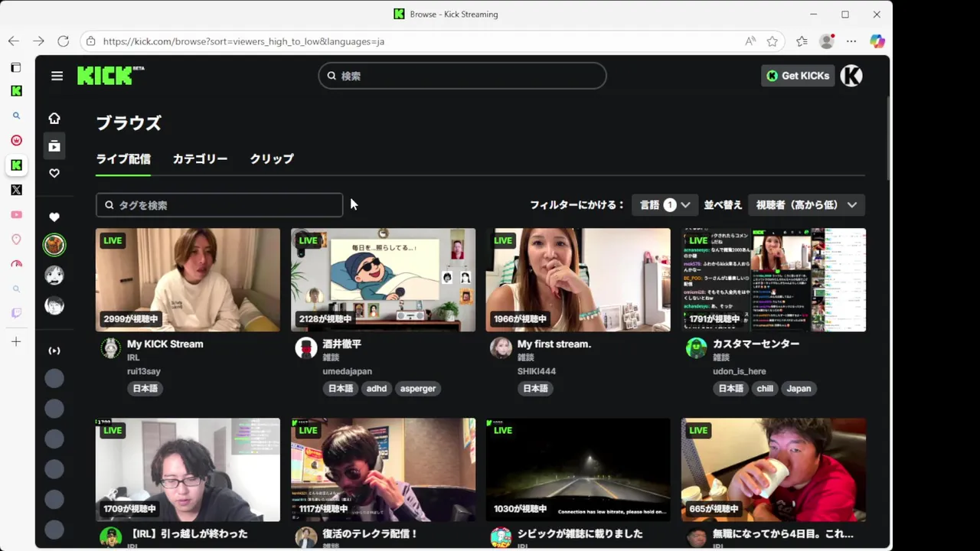This screenshot has width=980, height=551.
Task: Click the filled heart icon in sidebar
Action: (x=54, y=217)
